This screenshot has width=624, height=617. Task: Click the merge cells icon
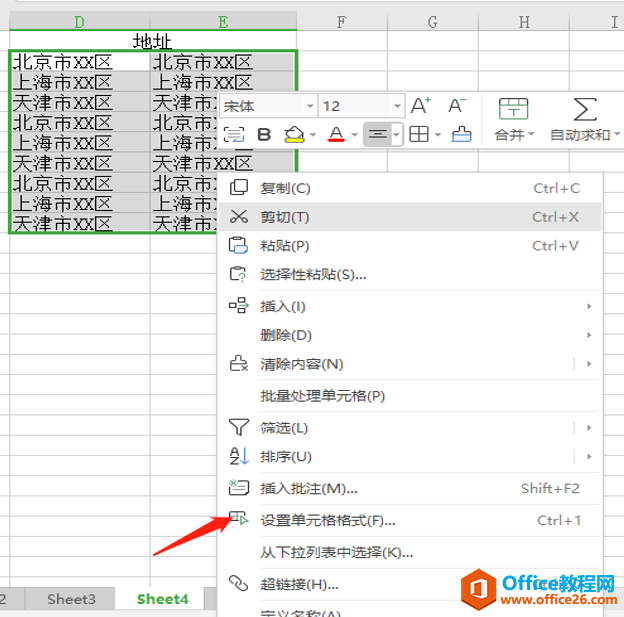pyautogui.click(x=513, y=109)
